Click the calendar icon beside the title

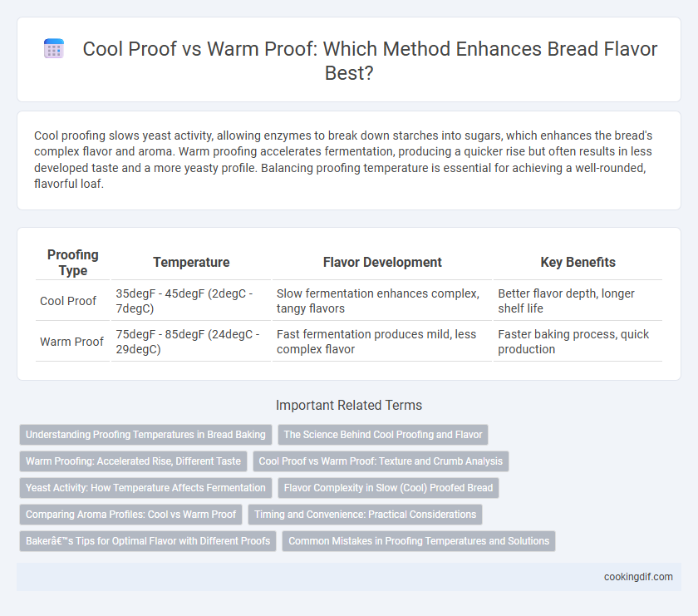(54, 48)
